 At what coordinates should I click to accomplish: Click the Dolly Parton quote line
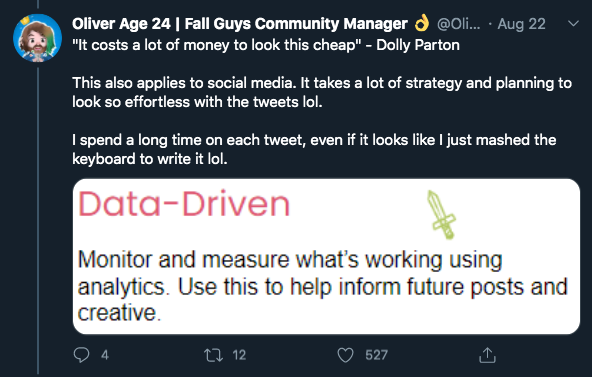(266, 45)
